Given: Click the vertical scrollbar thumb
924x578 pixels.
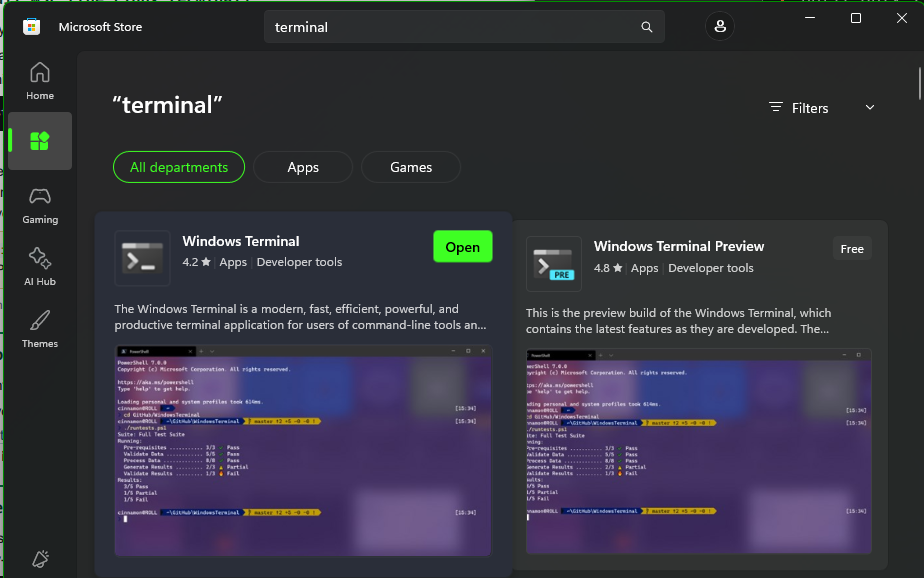Looking at the screenshot, I should (x=919, y=83).
